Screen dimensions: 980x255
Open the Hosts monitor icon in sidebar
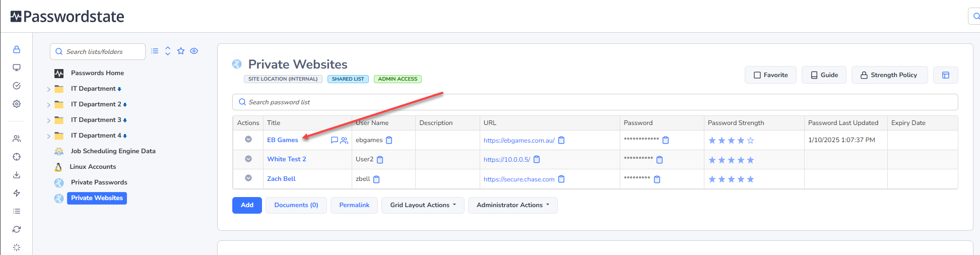click(17, 68)
